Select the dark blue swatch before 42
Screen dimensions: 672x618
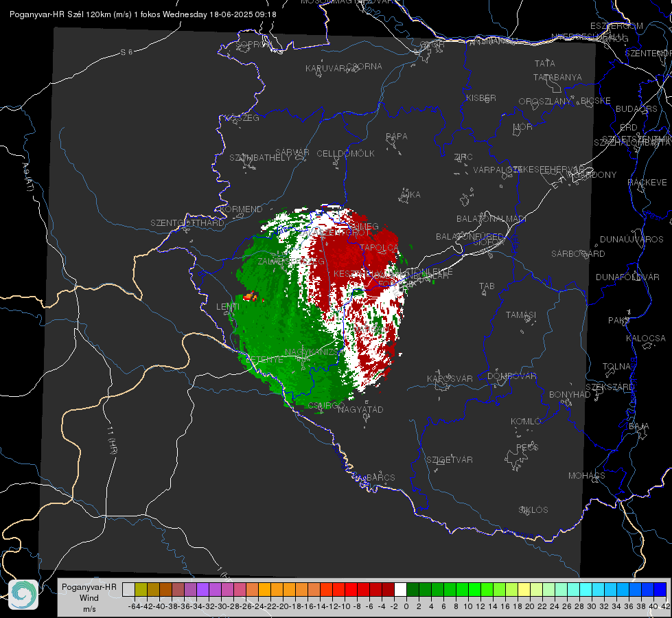660,590
